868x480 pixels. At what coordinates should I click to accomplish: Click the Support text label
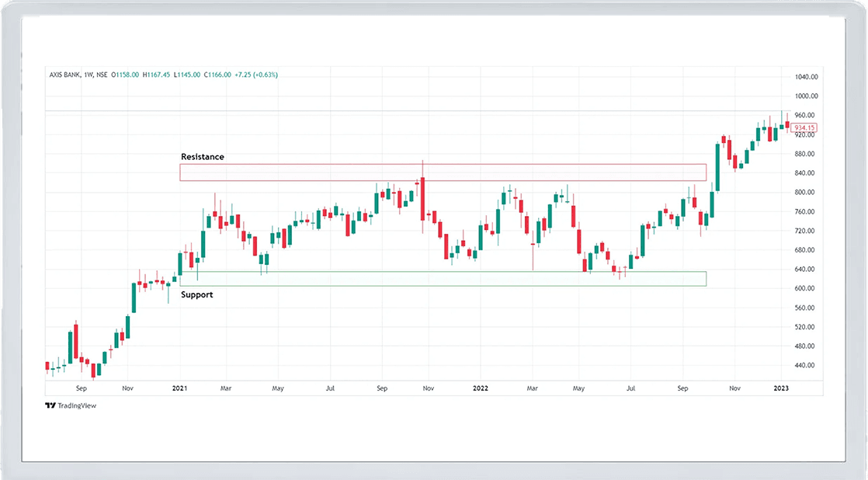(196, 295)
